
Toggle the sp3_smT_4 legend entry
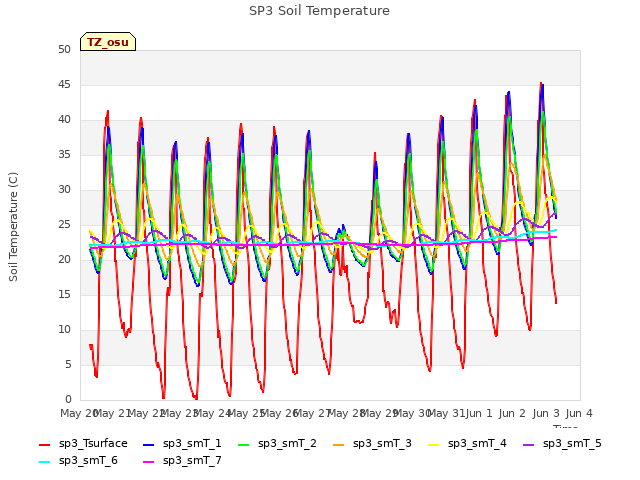tap(467, 444)
